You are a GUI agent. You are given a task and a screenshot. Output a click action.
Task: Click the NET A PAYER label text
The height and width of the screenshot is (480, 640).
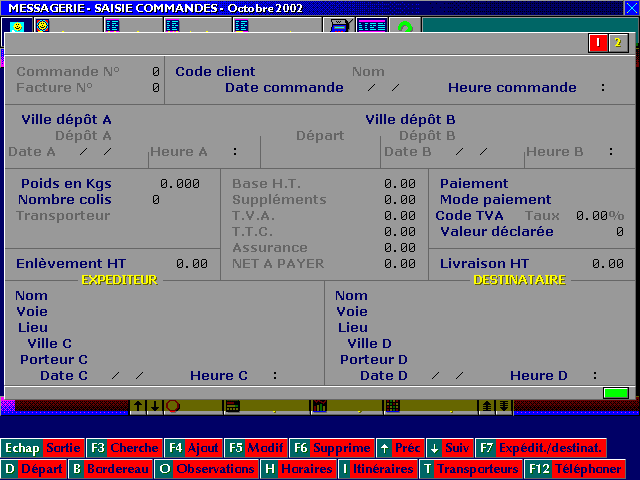[x=278, y=264]
